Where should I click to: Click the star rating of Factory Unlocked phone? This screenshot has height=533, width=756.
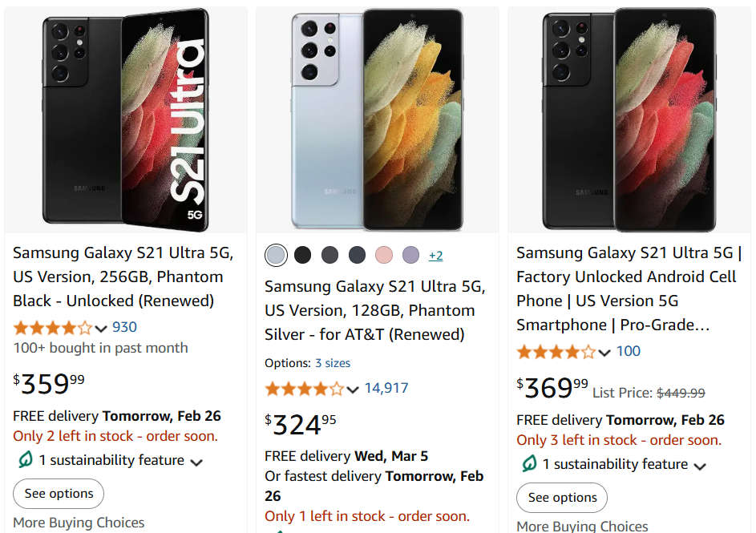coord(556,351)
